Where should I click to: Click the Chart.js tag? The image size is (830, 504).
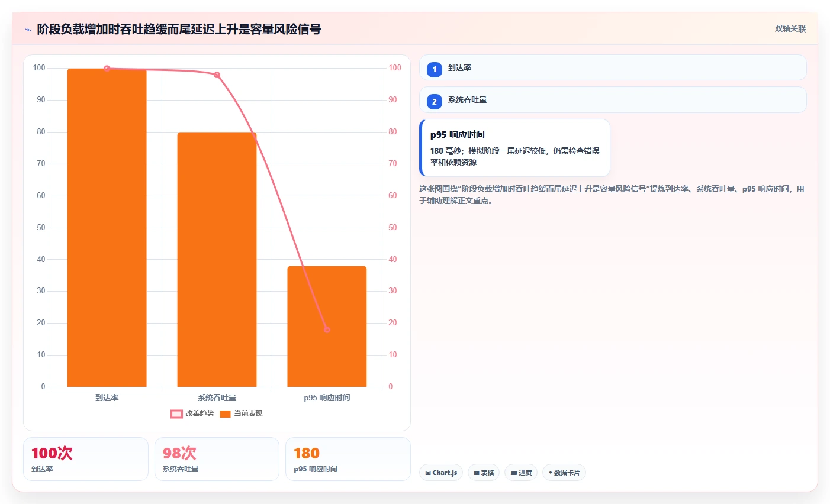pyautogui.click(x=441, y=473)
